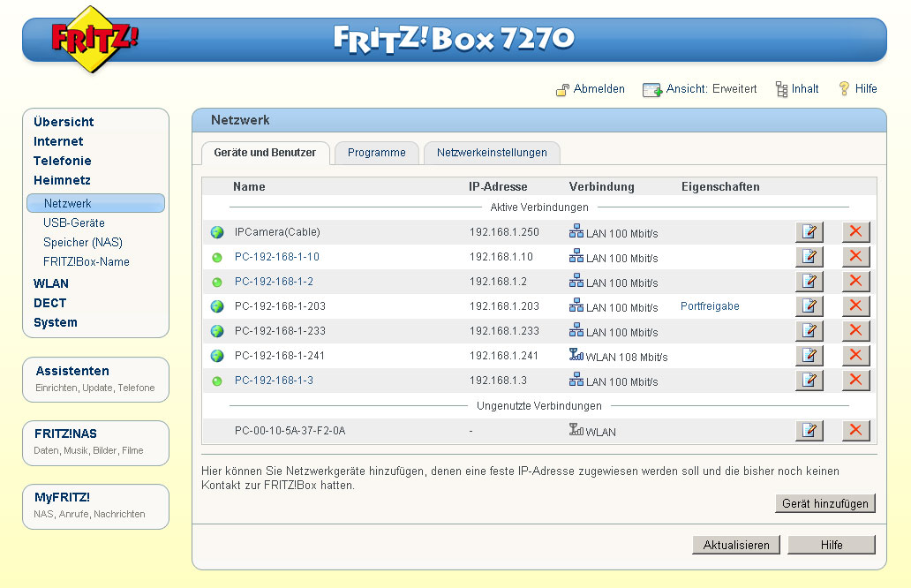The height and width of the screenshot is (588, 911).
Task: Click the globe icon beside PC-192-168-1-203
Action: point(217,306)
